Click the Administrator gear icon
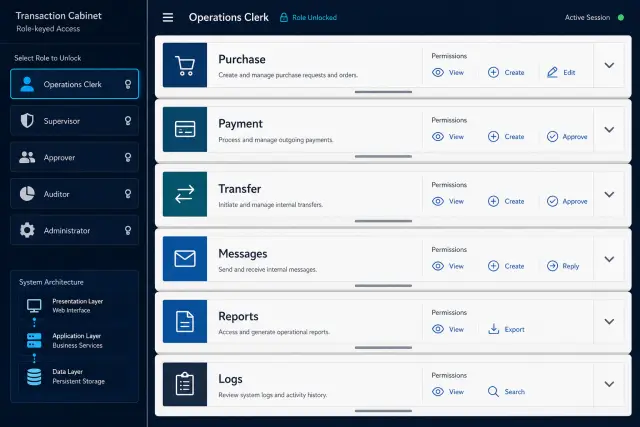The width and height of the screenshot is (640, 427). click(27, 230)
